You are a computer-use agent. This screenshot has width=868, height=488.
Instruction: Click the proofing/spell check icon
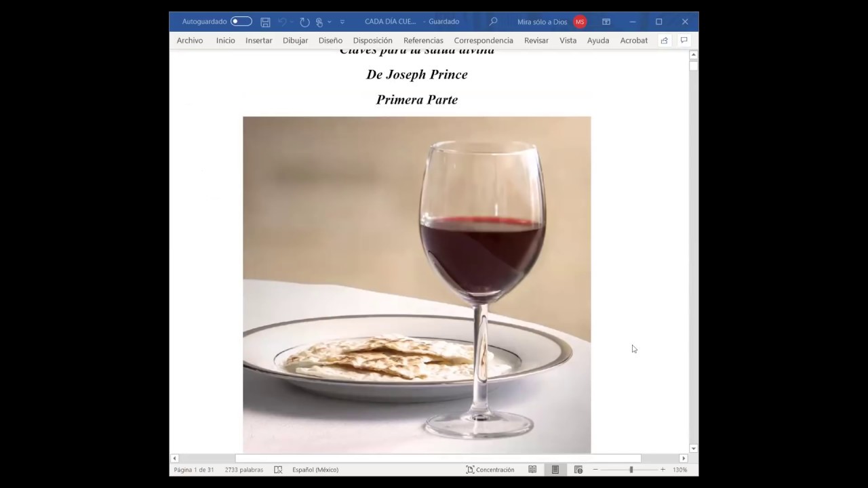(278, 470)
